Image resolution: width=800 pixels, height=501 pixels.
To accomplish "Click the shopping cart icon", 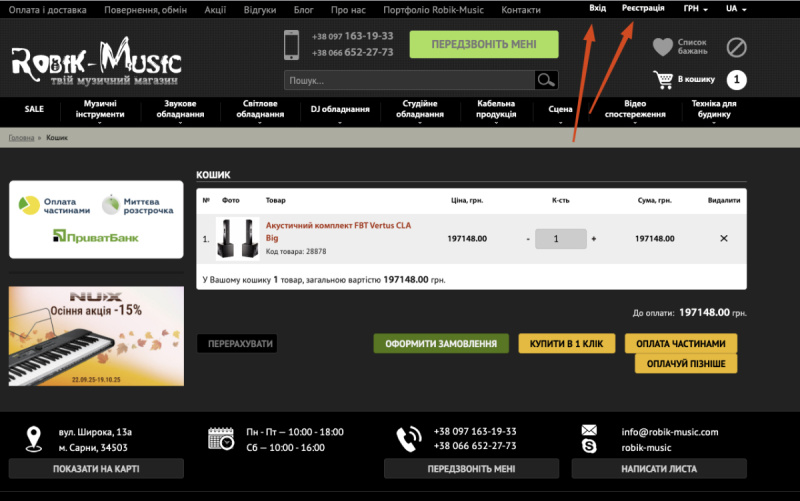I will tap(663, 79).
